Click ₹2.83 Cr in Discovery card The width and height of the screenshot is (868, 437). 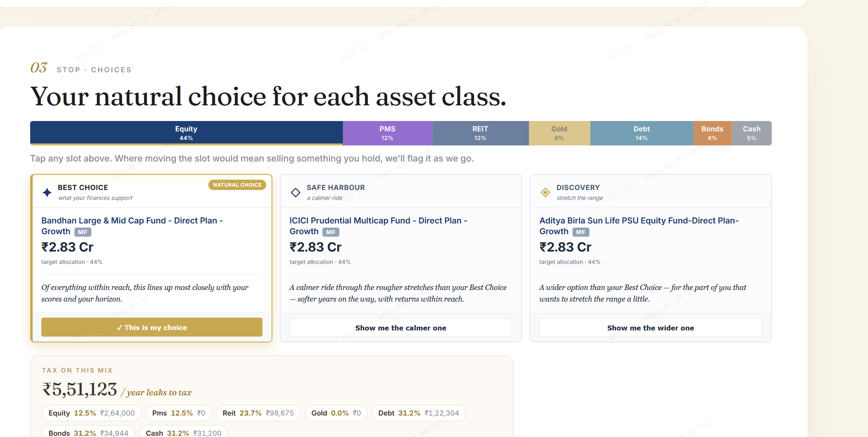(x=565, y=247)
